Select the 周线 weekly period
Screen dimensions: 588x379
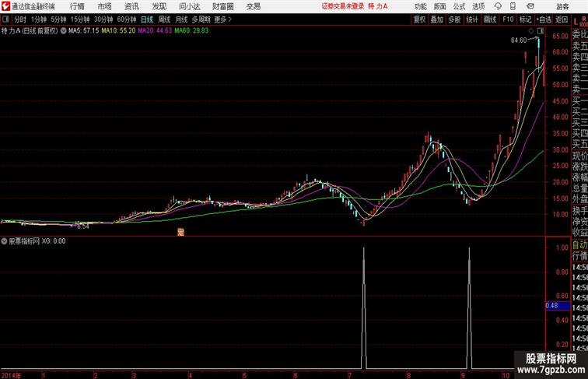point(164,19)
